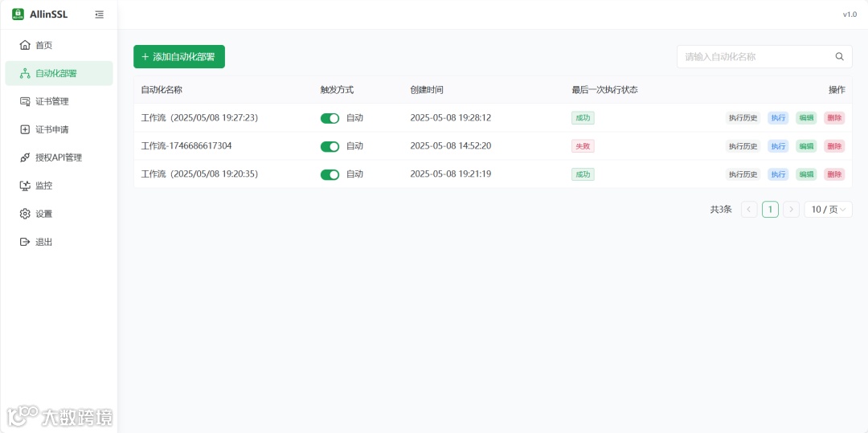Click 删除 for workflow 19:20:35
Image resolution: width=868 pixels, height=433 pixels.
click(834, 174)
